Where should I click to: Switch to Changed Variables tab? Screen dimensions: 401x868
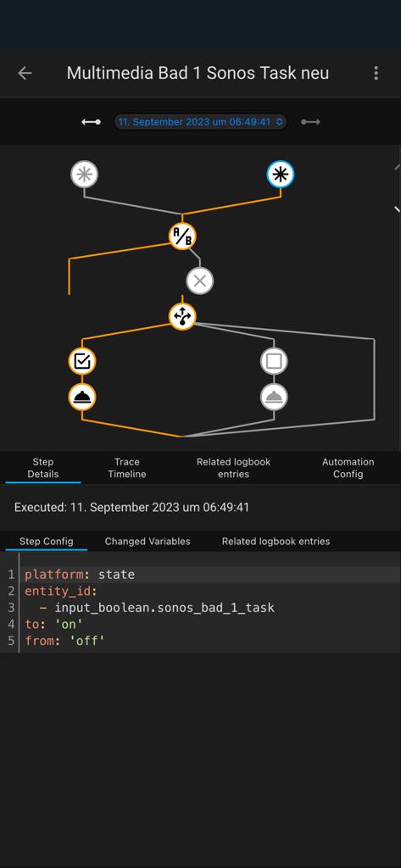click(x=148, y=542)
